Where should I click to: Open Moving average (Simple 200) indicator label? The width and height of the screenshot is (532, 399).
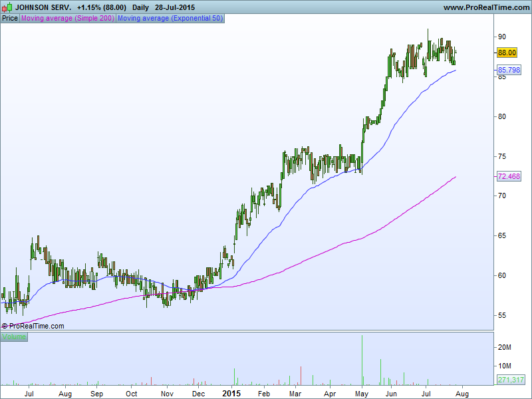pyautogui.click(x=68, y=19)
